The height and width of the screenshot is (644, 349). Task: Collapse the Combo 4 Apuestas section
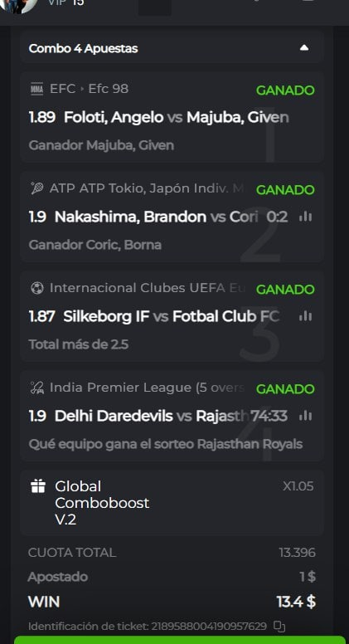(x=304, y=48)
